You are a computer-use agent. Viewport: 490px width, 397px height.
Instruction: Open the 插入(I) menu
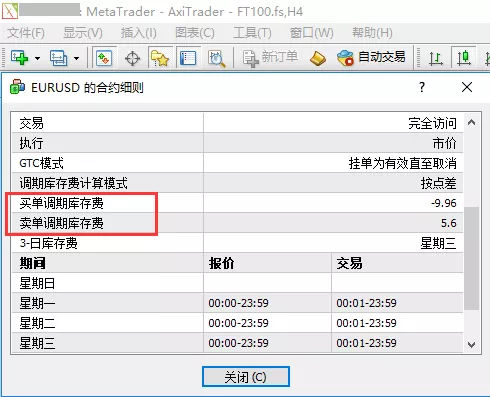[x=139, y=33]
